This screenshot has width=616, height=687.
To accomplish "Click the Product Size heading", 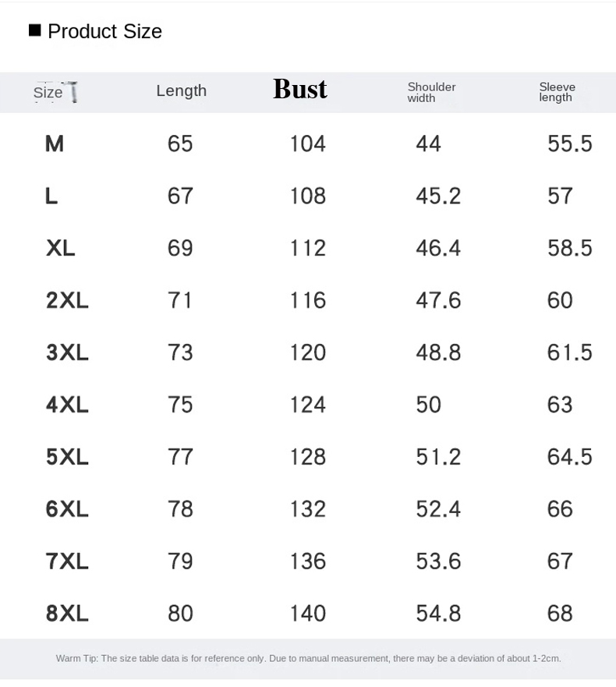I will 104,31.
